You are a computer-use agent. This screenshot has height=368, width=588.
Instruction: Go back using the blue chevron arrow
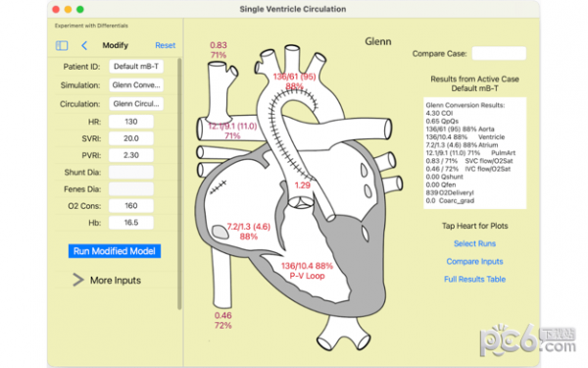(x=84, y=46)
